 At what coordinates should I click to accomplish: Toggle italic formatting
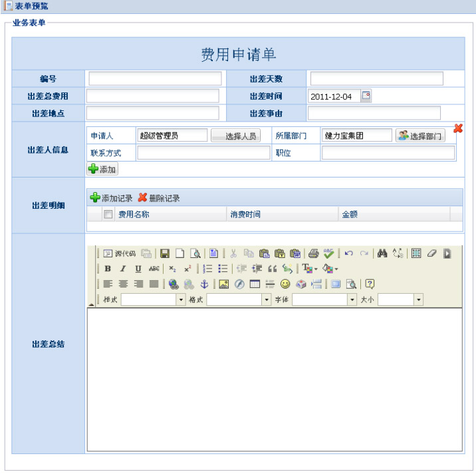122,269
